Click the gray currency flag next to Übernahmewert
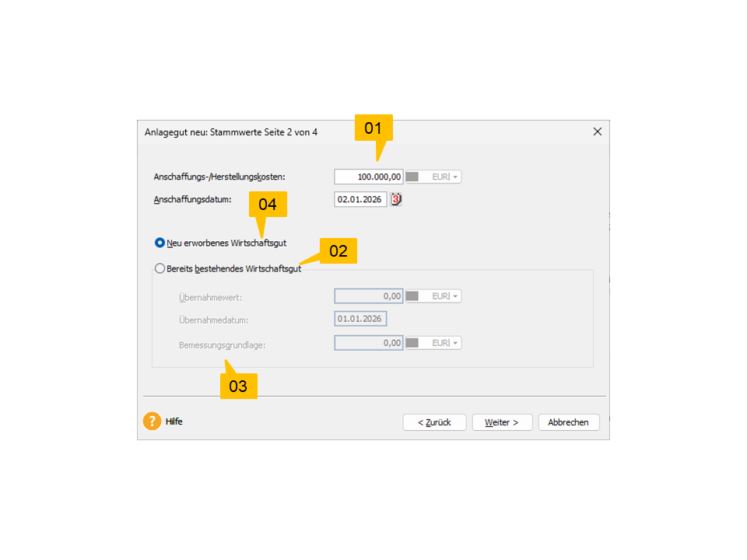Image resolution: width=747 pixels, height=560 pixels. [412, 296]
